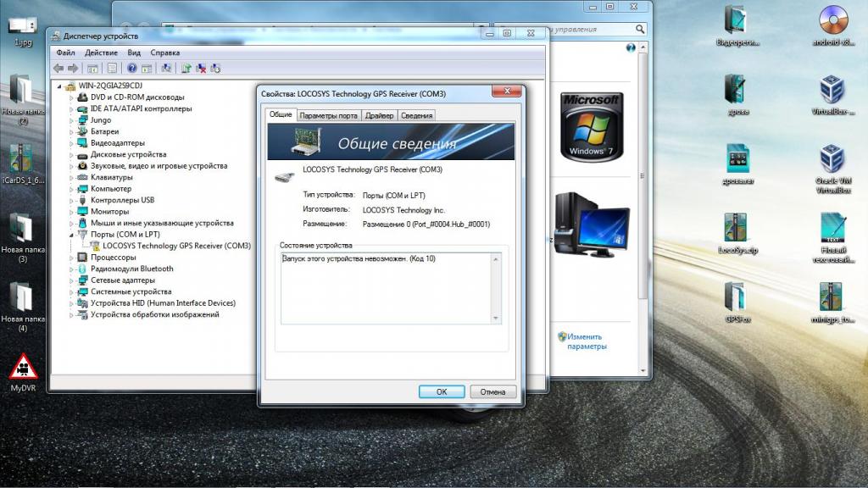
Task: Switch to the Параметры порта tab
Action: 328,115
